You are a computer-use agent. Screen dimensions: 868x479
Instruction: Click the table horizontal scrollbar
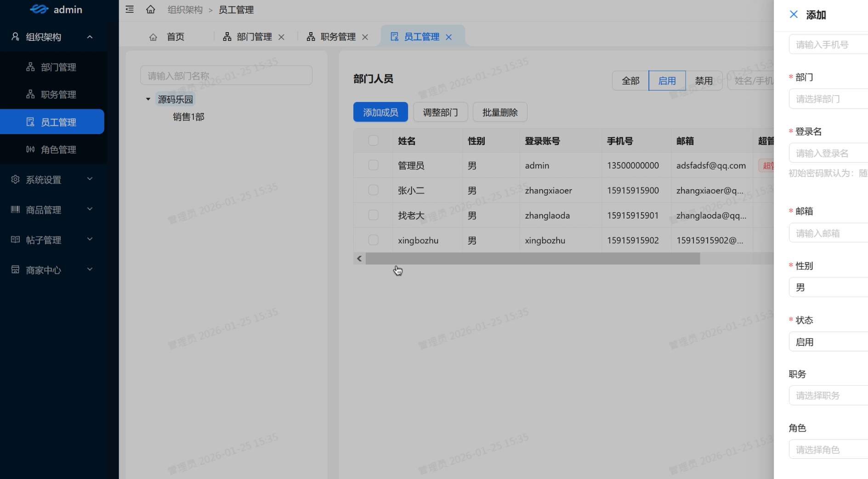(x=532, y=259)
